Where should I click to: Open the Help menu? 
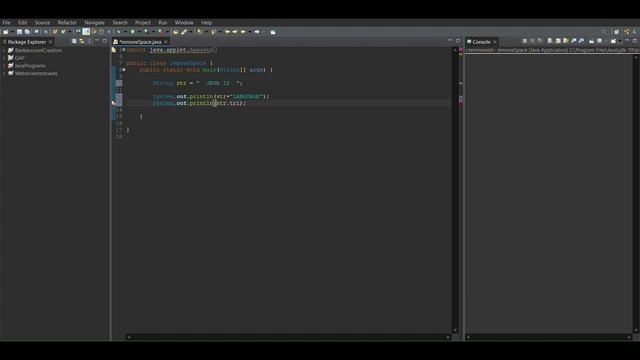click(x=206, y=23)
